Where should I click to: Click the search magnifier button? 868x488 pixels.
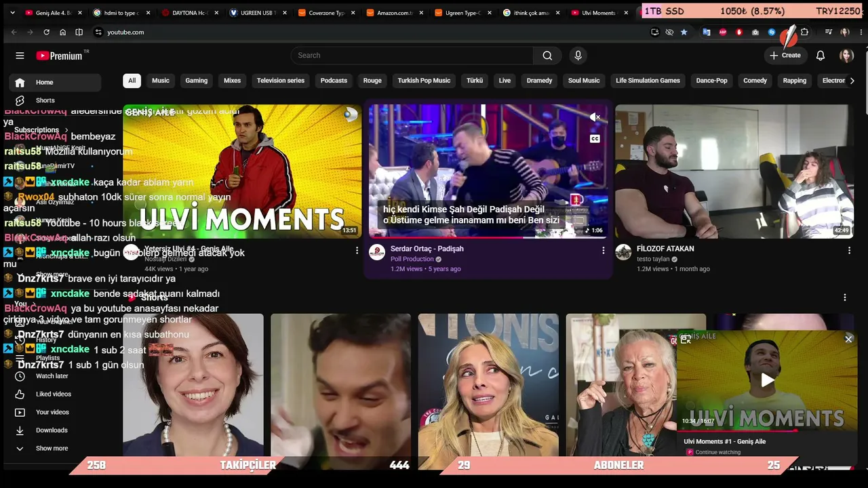click(547, 56)
